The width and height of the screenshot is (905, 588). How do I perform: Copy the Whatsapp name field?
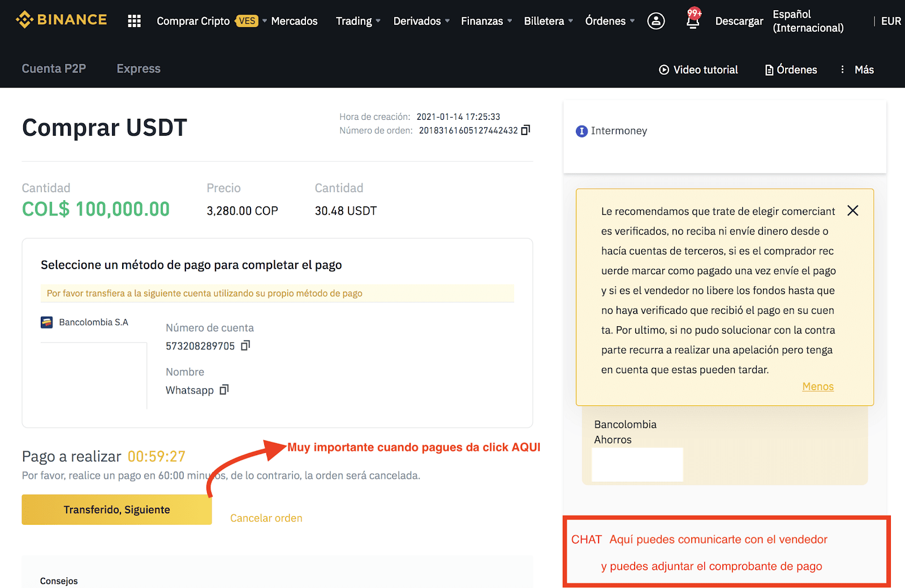[x=224, y=390]
